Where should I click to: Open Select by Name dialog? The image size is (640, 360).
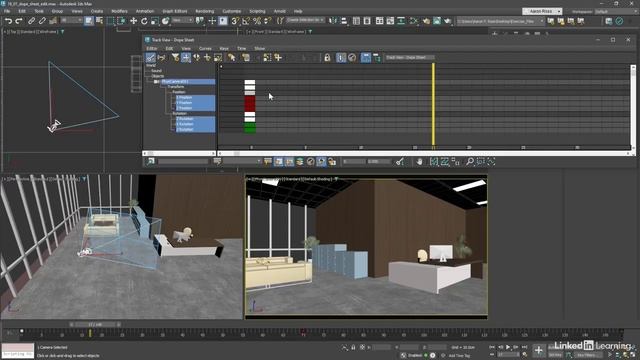[x=99, y=21]
